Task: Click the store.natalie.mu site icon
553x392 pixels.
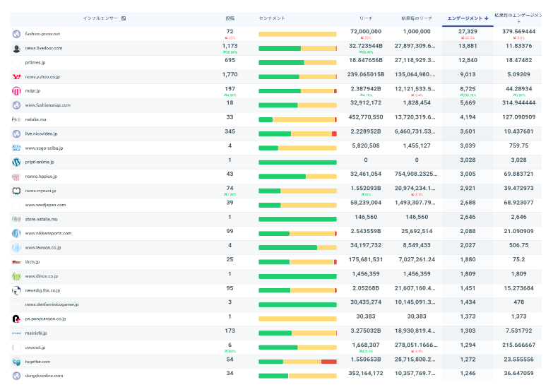Action: coord(16,219)
